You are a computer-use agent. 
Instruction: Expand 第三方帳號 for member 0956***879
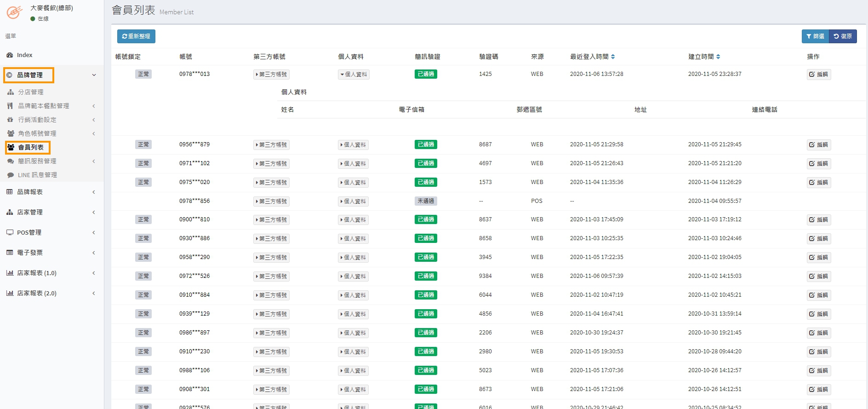[271, 145]
